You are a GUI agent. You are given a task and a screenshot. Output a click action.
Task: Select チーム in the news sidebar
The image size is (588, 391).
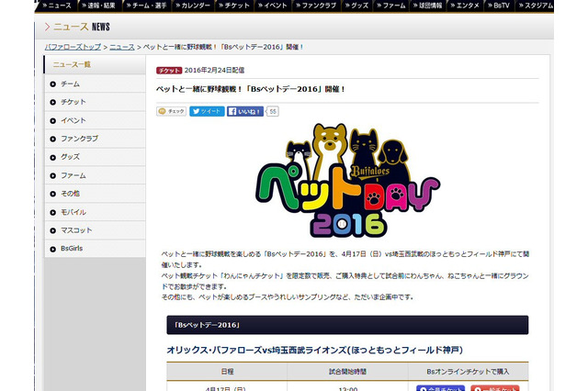pyautogui.click(x=96, y=84)
